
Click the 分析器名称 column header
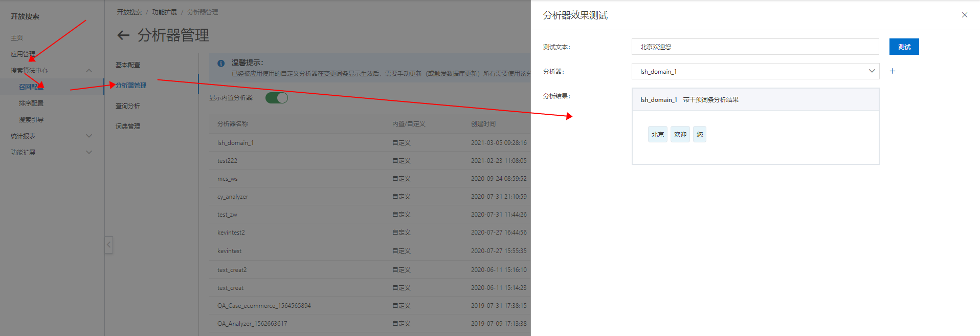(233, 124)
